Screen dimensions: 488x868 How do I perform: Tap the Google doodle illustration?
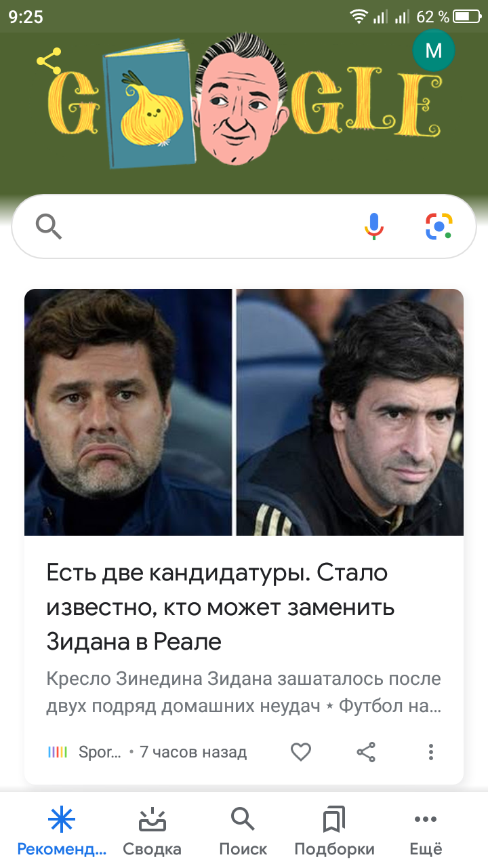[244, 100]
